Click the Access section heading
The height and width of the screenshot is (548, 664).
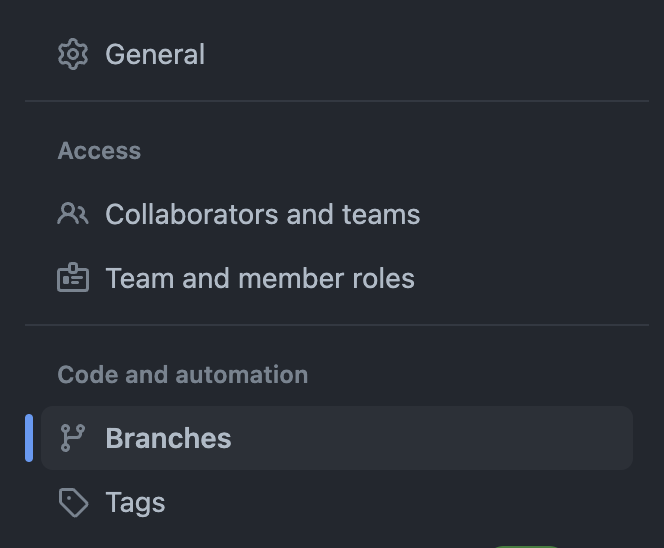pos(99,151)
